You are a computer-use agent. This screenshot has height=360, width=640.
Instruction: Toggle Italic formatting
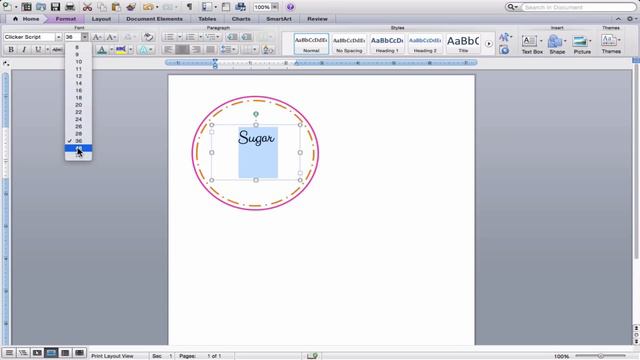tap(24, 50)
